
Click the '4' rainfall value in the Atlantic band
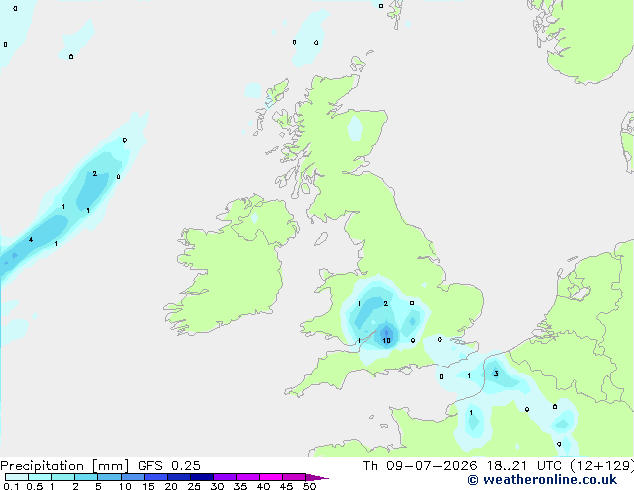pos(31,240)
